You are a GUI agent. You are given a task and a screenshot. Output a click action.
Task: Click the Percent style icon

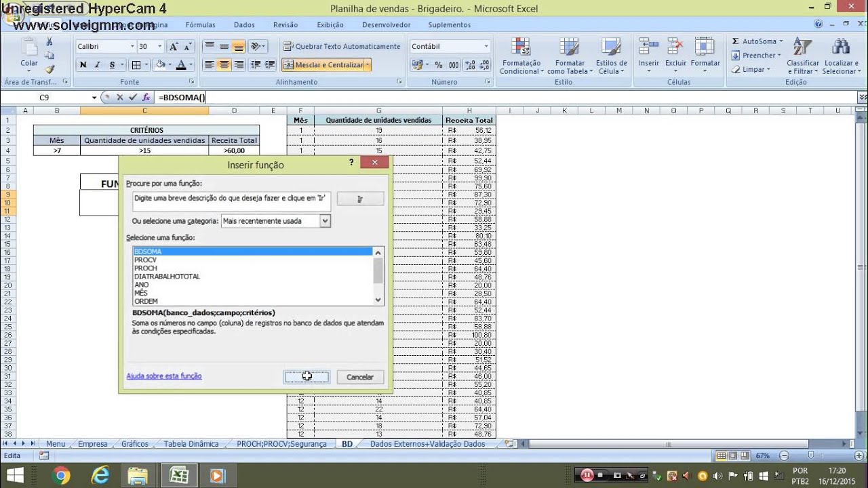(438, 65)
